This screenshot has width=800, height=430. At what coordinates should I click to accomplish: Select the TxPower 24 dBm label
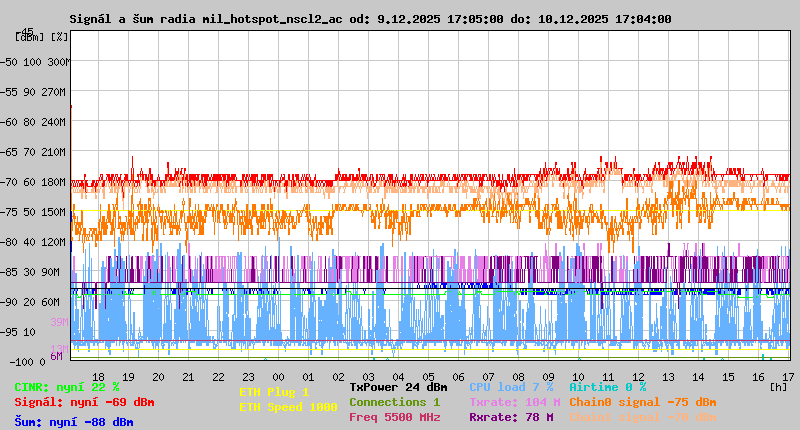coord(398,387)
